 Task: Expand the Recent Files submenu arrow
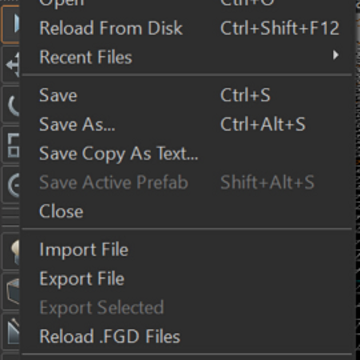click(x=336, y=55)
